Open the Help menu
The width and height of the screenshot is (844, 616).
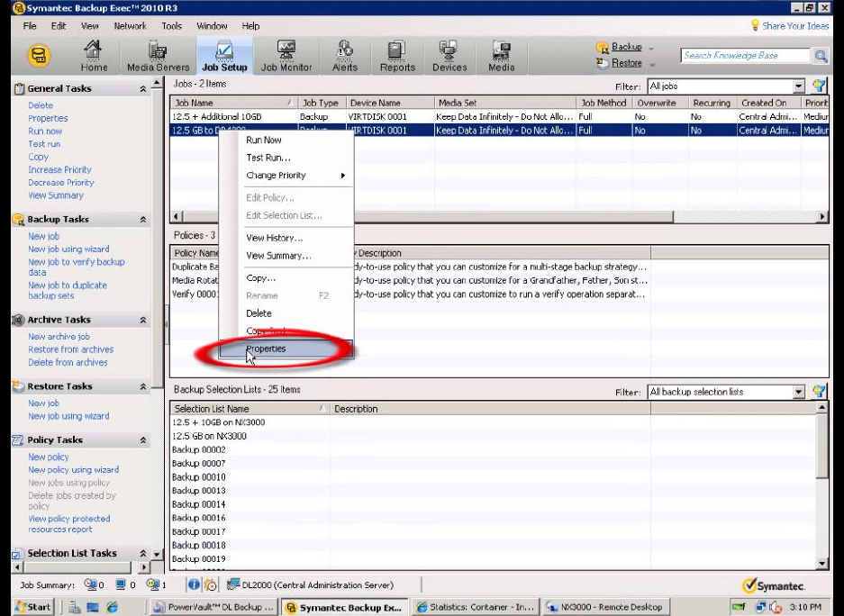point(250,26)
